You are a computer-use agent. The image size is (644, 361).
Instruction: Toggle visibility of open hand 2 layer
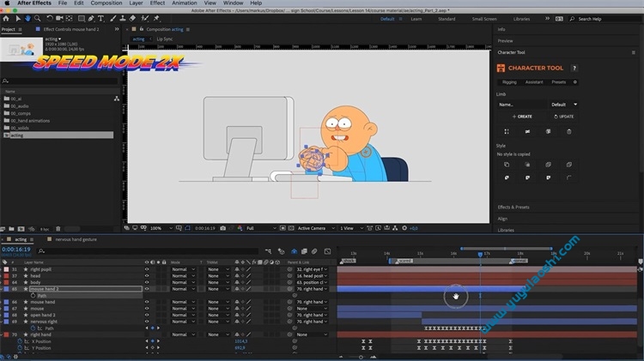pyautogui.click(x=147, y=315)
